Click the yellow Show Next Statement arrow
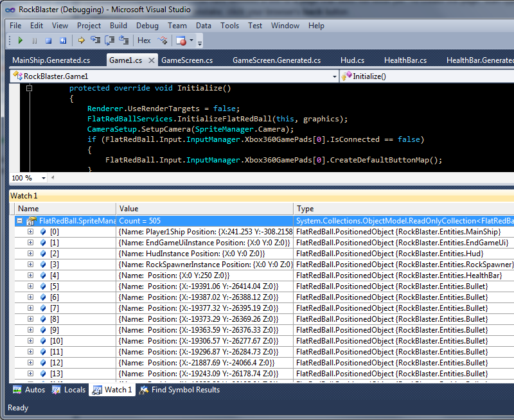Image resolution: width=514 pixels, height=420 pixels. (81, 40)
